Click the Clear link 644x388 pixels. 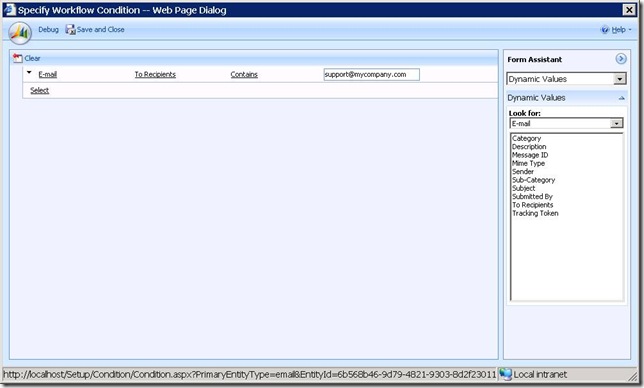click(32, 58)
